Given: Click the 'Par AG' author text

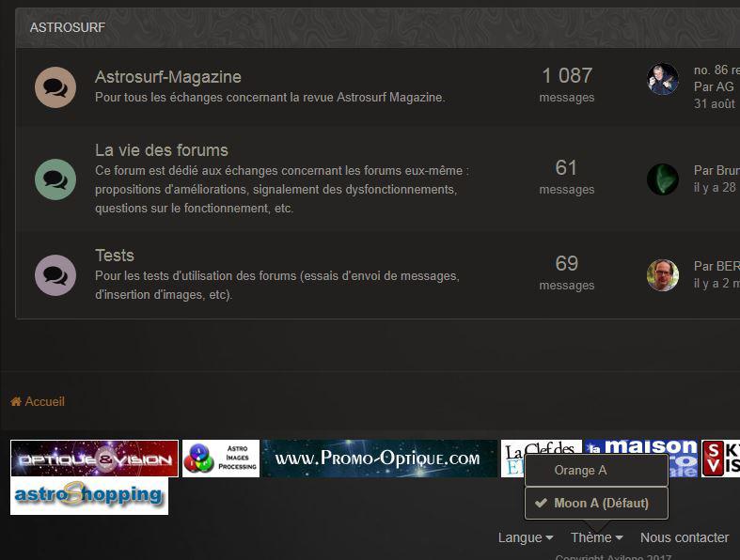Looking at the screenshot, I should pos(714,86).
